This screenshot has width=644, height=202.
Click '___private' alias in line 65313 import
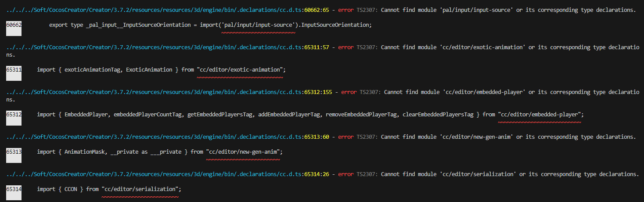[166, 152]
